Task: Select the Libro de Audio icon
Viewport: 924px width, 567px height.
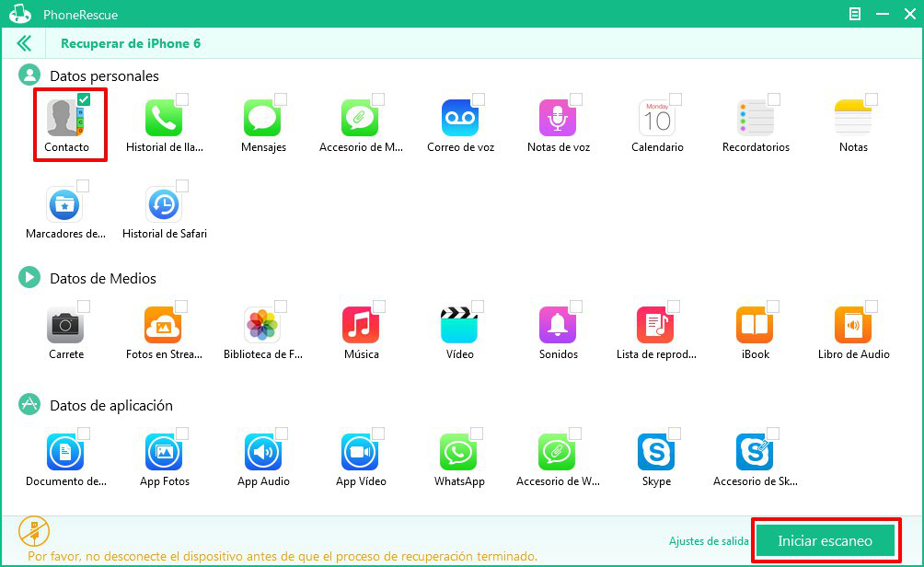Action: 853,325
